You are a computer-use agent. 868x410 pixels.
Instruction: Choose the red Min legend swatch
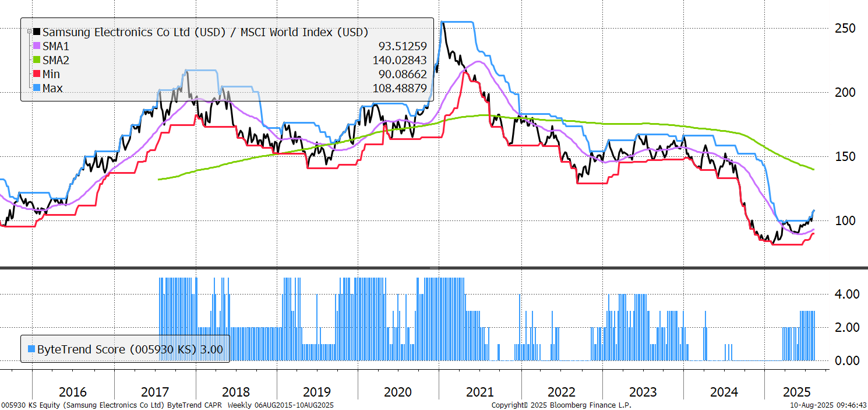37,74
